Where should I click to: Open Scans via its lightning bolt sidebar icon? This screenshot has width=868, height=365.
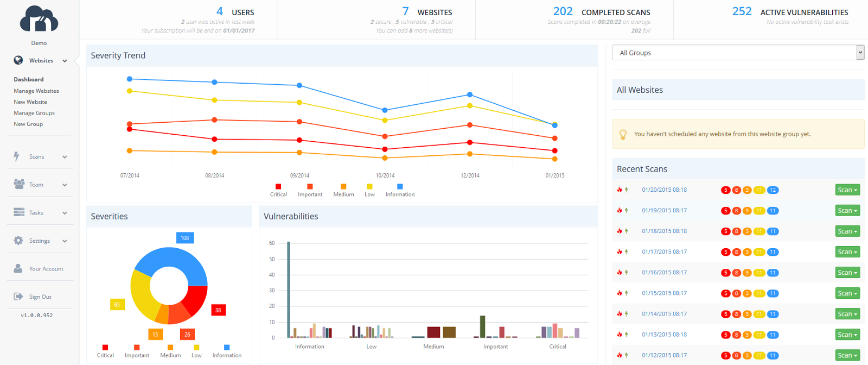click(x=17, y=156)
